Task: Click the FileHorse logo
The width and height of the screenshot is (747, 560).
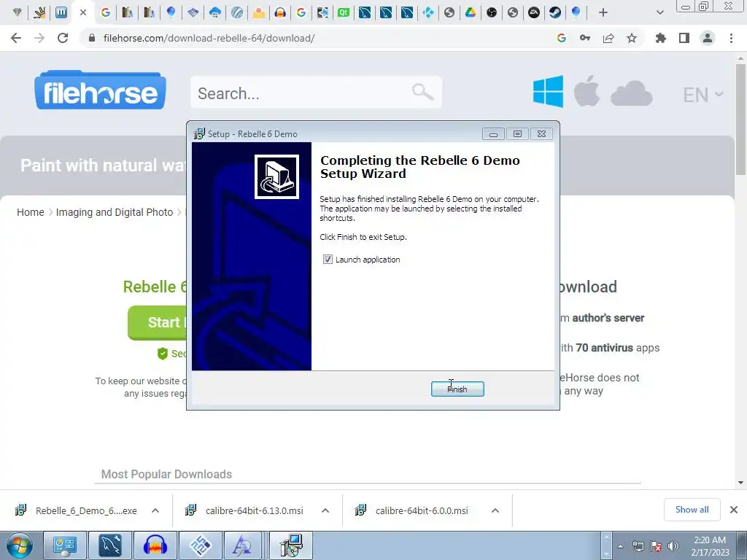Action: (x=100, y=90)
